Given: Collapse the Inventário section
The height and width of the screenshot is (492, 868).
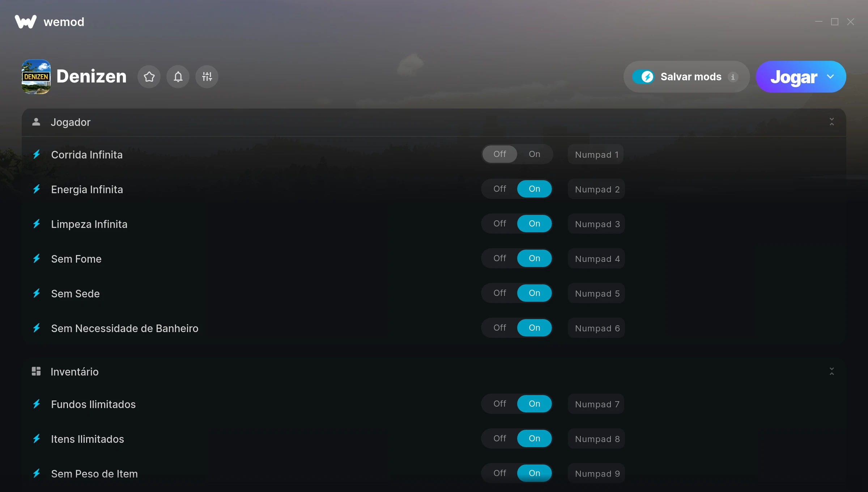Looking at the screenshot, I should [x=832, y=372].
